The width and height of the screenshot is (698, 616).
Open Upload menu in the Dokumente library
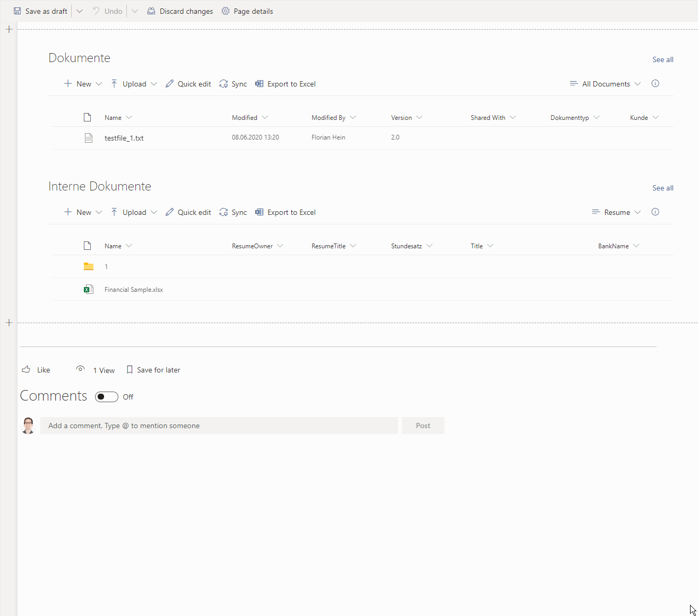[x=134, y=84]
